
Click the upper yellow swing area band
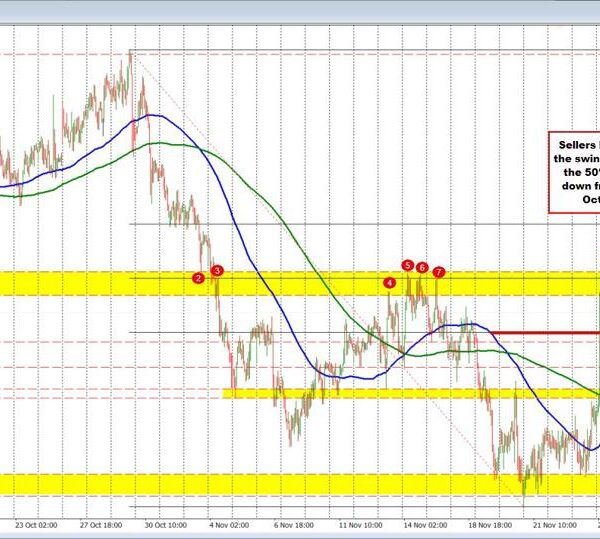pyautogui.click(x=100, y=283)
